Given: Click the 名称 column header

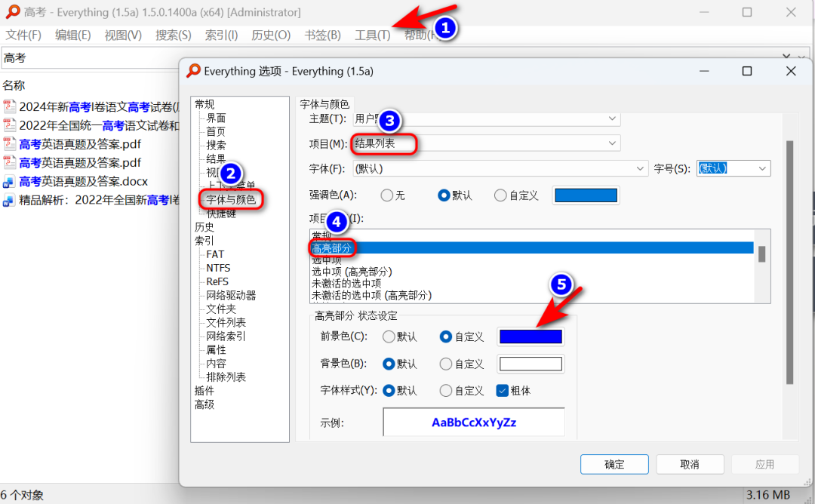Looking at the screenshot, I should pos(14,85).
